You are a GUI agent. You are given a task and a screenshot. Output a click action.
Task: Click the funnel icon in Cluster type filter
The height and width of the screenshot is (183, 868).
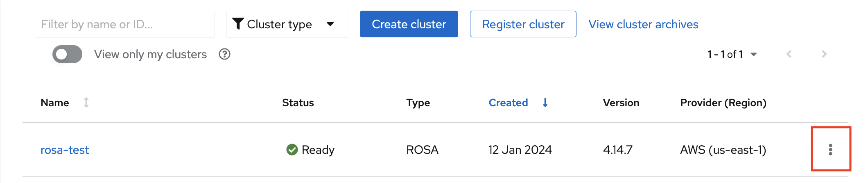point(238,24)
